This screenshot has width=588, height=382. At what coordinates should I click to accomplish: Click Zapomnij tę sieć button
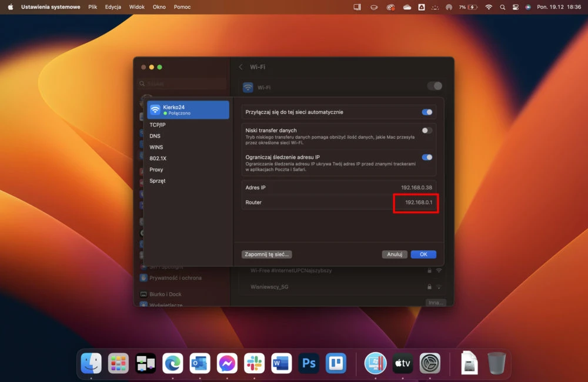pos(266,254)
